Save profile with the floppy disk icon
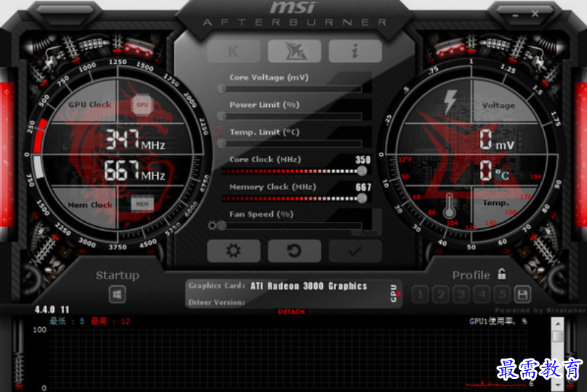 click(x=522, y=295)
